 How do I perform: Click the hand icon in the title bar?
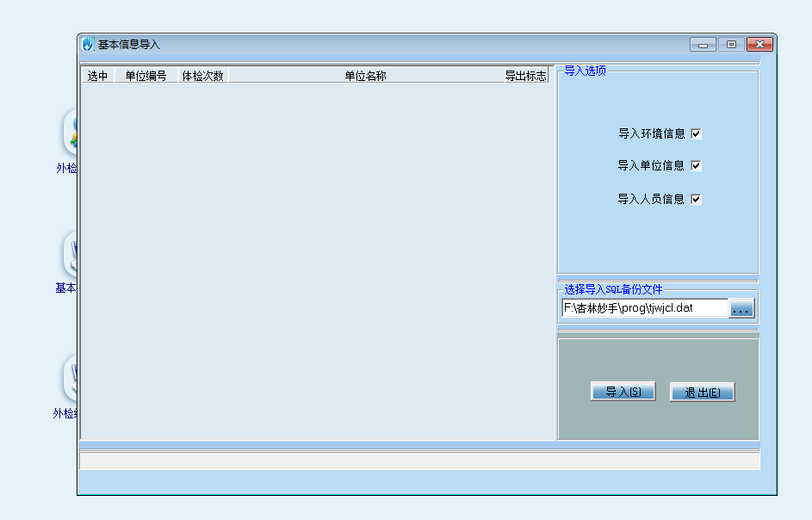click(88, 45)
